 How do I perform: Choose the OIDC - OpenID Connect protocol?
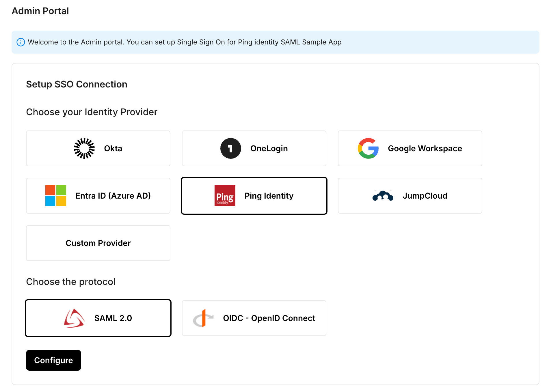254,318
